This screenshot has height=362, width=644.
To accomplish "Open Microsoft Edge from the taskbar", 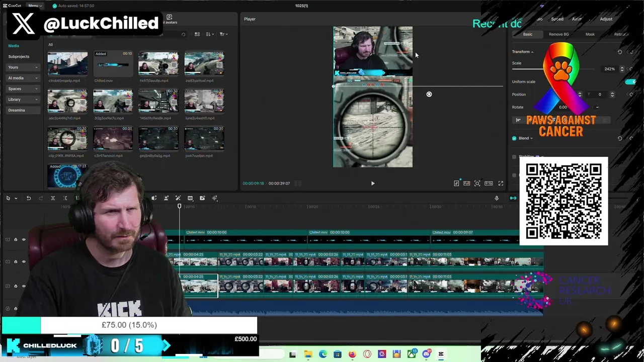I will click(323, 354).
